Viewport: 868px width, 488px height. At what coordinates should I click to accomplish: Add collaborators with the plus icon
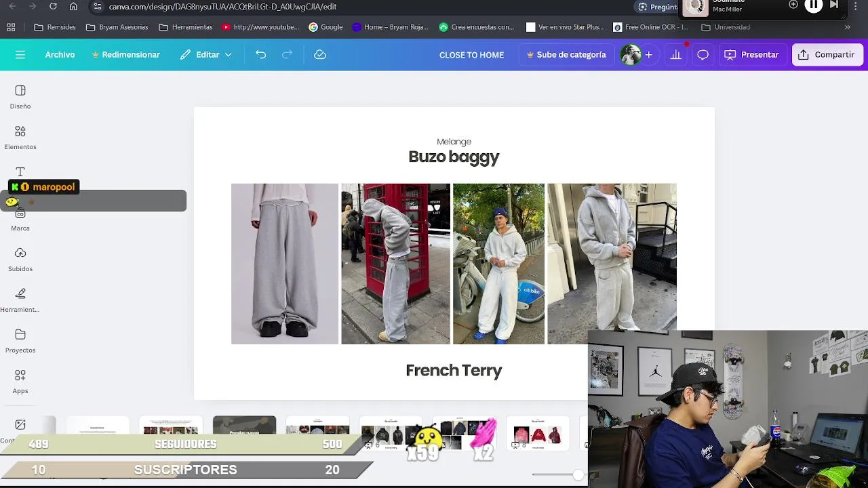649,54
